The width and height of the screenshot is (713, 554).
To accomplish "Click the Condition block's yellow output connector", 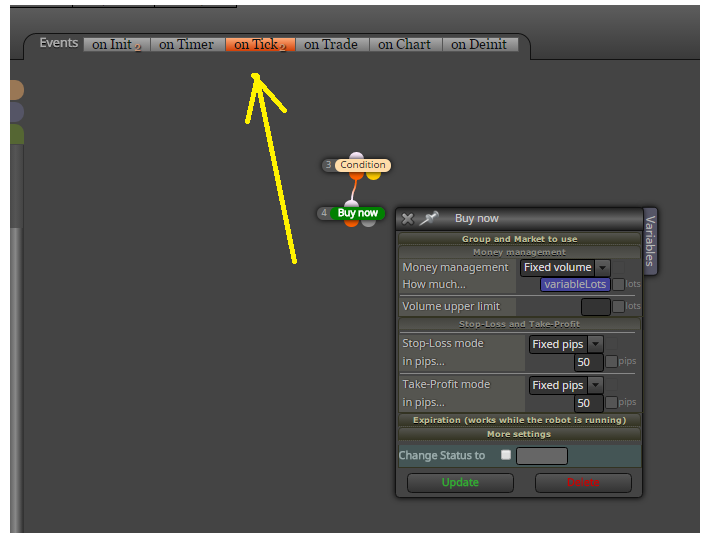I will click(373, 175).
